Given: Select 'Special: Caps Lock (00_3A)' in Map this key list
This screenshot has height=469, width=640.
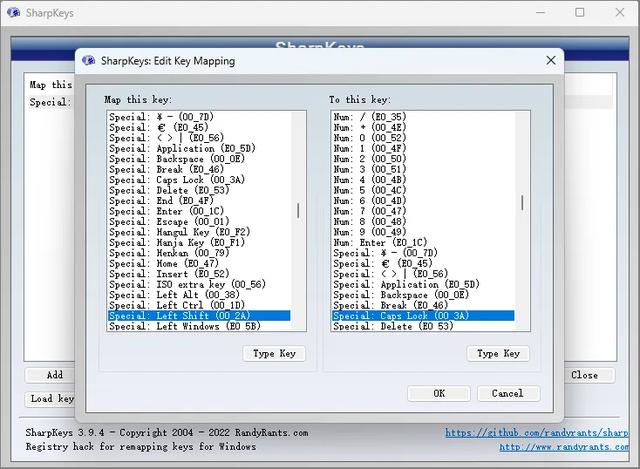Looking at the screenshot, I should (199, 180).
